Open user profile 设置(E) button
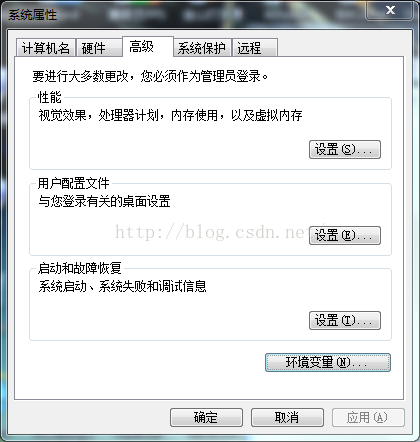The height and width of the screenshot is (442, 420). tap(345, 235)
